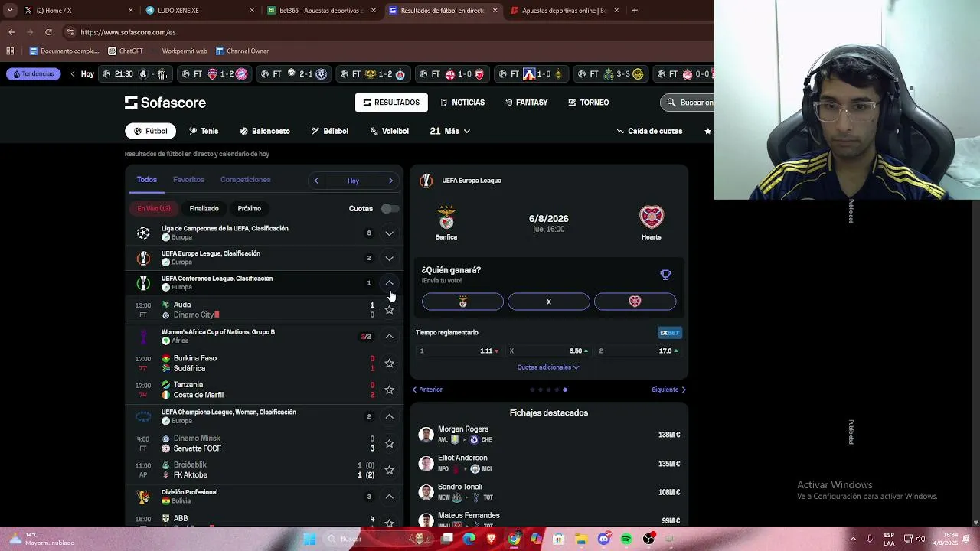The width and height of the screenshot is (980, 551).
Task: Click the Tendencias button
Action: (34, 74)
